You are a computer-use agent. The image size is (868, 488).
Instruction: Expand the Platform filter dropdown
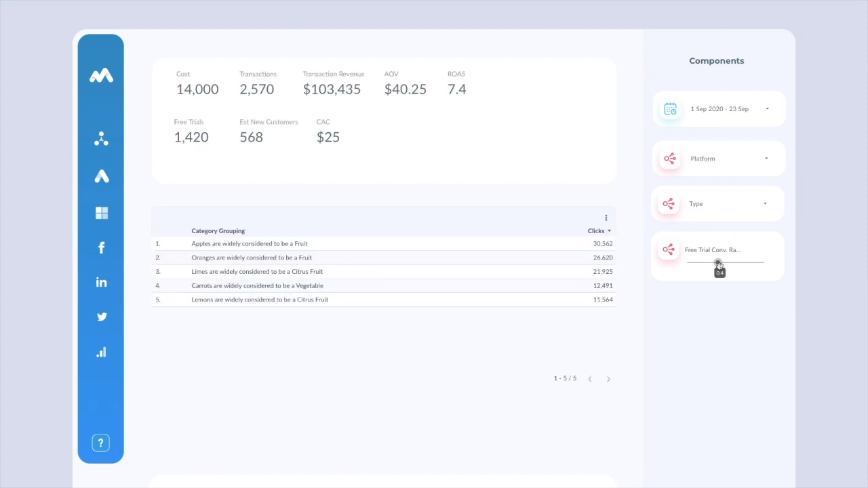pos(766,159)
